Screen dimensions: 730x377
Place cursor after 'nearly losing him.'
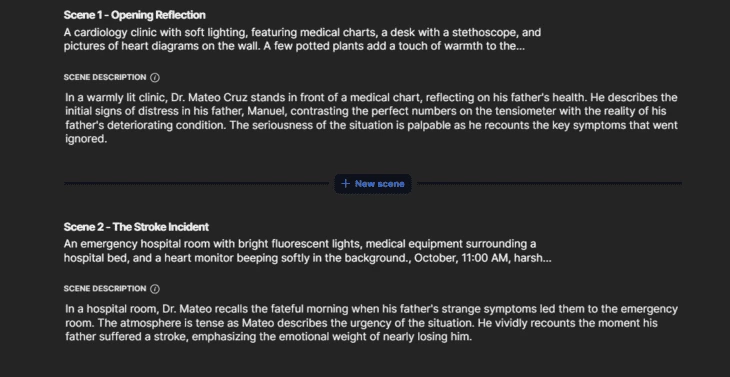click(x=472, y=337)
